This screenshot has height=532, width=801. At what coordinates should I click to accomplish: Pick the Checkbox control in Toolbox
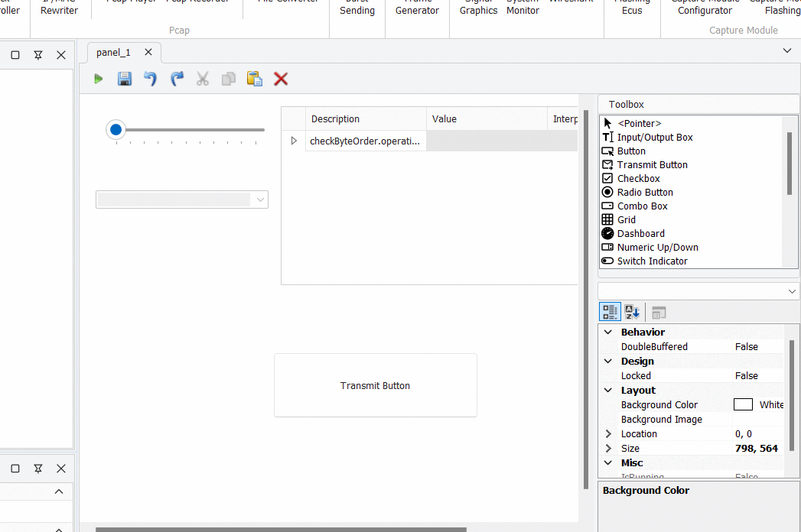click(631, 179)
